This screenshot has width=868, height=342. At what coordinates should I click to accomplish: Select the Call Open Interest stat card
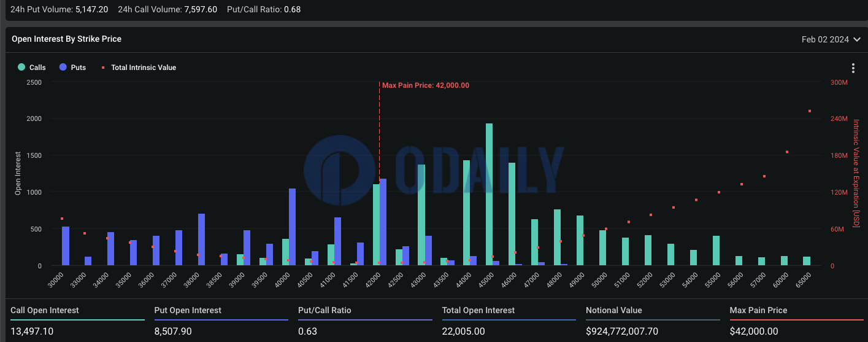77,321
